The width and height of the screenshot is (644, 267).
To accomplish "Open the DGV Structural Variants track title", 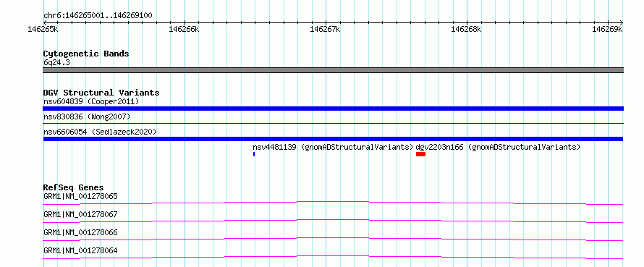I will 101,93.
